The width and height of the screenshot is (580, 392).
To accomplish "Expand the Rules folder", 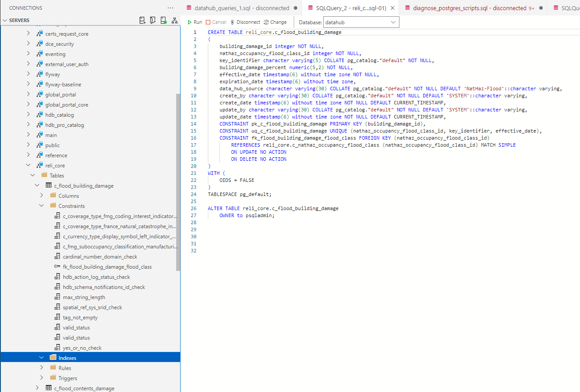I will [41, 367].
